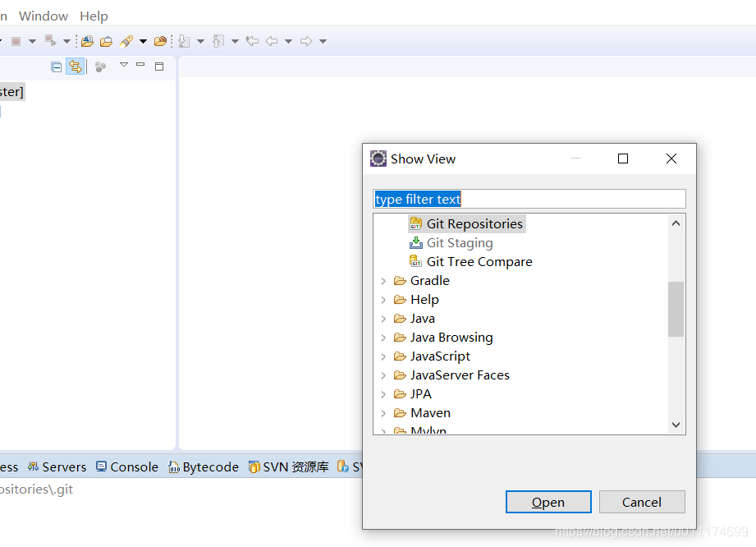The image size is (756, 547).
Task: Select the Maven category label
Action: pos(430,413)
